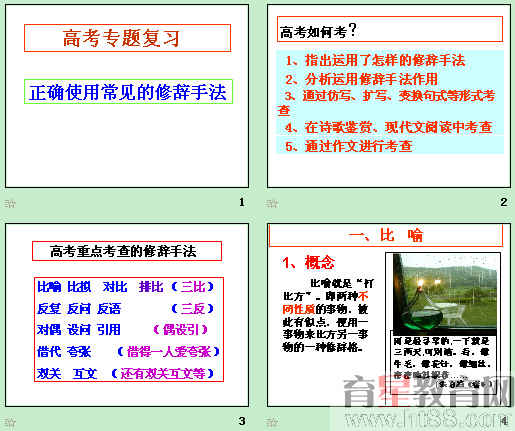
Task: Click the row 反复 反问 反语
Action: 79,309
